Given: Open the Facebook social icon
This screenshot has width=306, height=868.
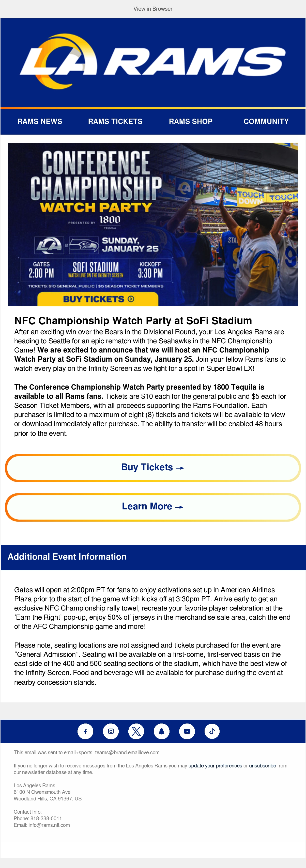Looking at the screenshot, I should (x=85, y=731).
